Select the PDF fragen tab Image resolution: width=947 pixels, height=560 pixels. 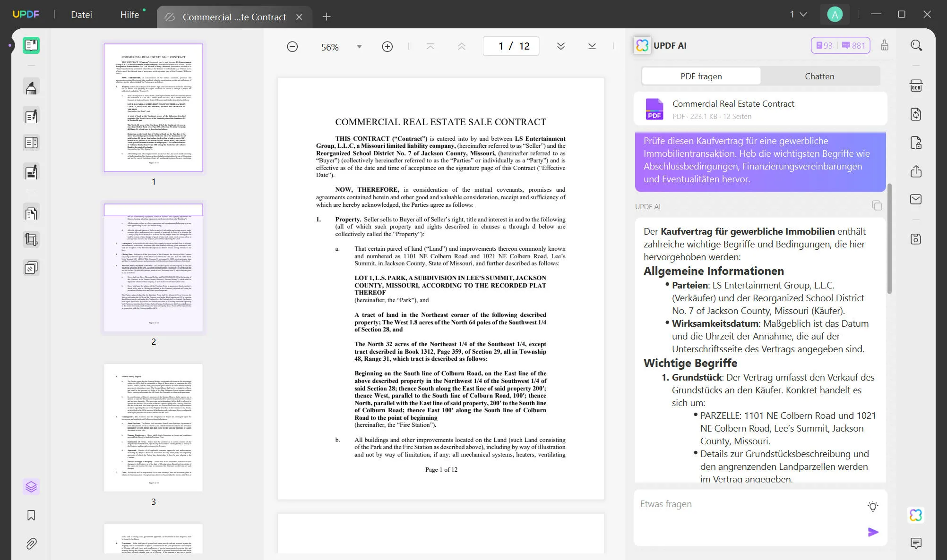coord(701,76)
